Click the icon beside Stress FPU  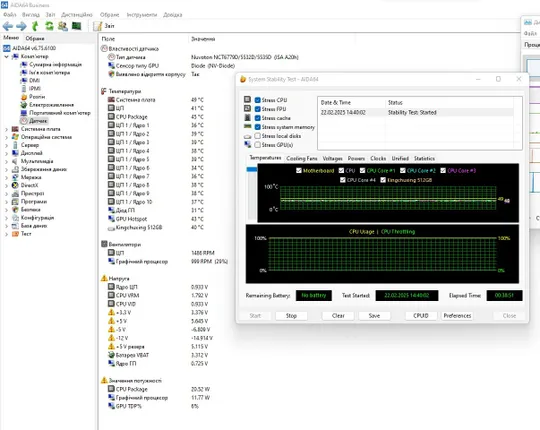(x=247, y=108)
